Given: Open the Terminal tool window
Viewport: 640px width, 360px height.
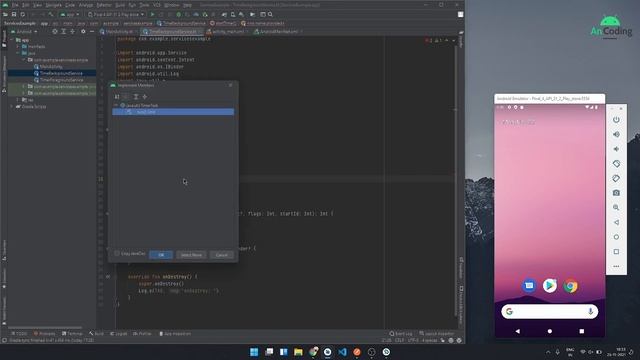Looking at the screenshot, I should point(72,333).
